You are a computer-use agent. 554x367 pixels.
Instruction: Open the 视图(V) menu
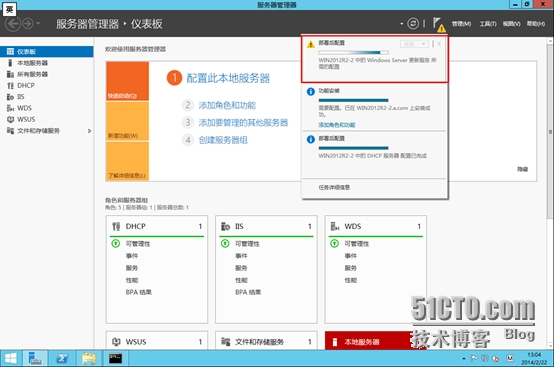tap(511, 24)
